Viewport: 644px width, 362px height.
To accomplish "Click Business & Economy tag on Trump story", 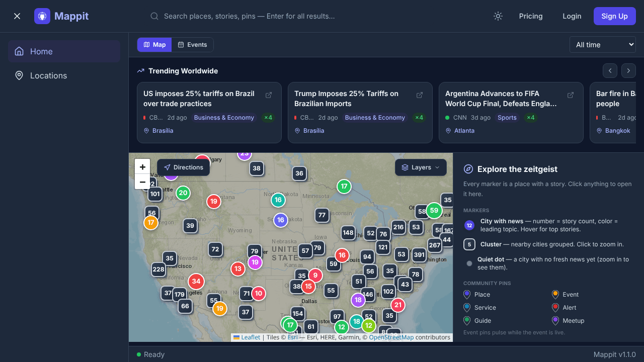I will point(375,118).
